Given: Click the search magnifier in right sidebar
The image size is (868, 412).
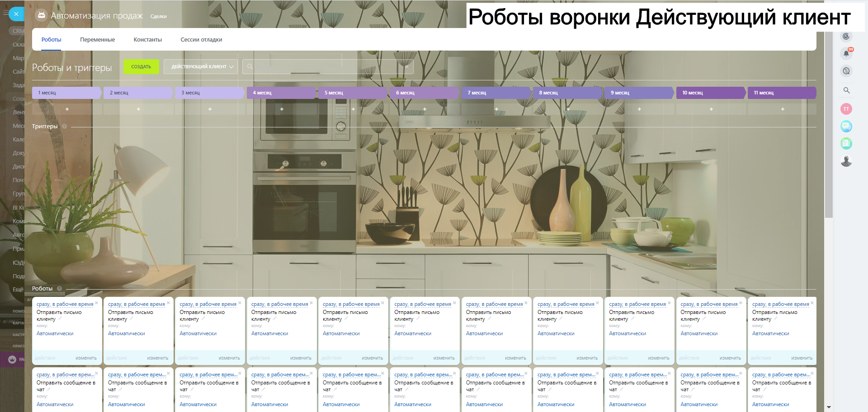Looking at the screenshot, I should (x=846, y=90).
